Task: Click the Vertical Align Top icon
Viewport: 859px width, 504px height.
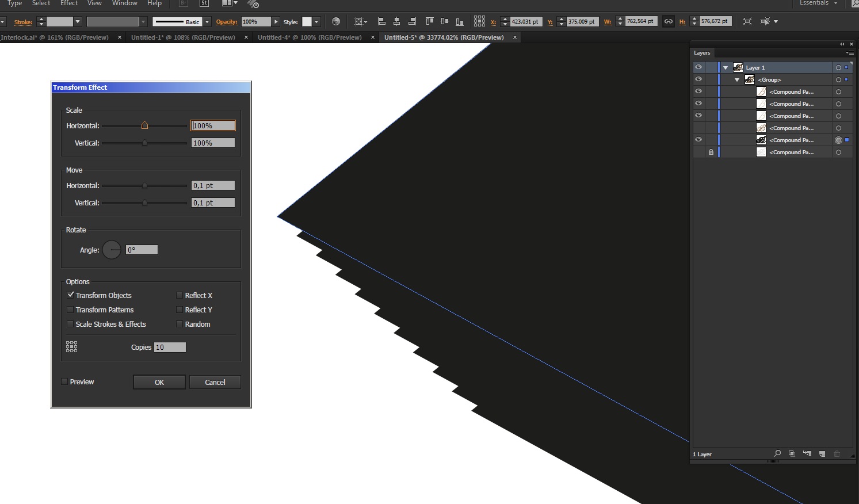Action: [x=429, y=22]
